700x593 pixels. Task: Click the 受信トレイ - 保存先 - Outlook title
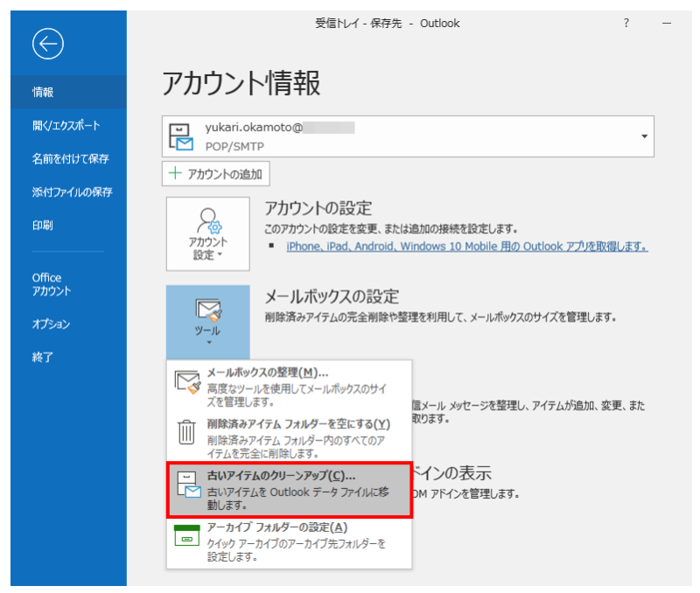tap(387, 23)
